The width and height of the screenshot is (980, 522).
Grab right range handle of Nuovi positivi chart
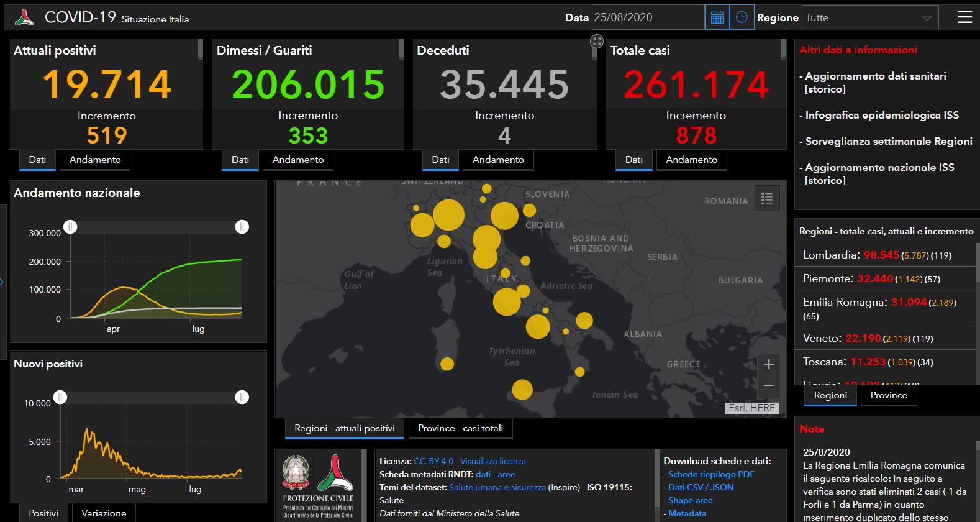[242, 397]
